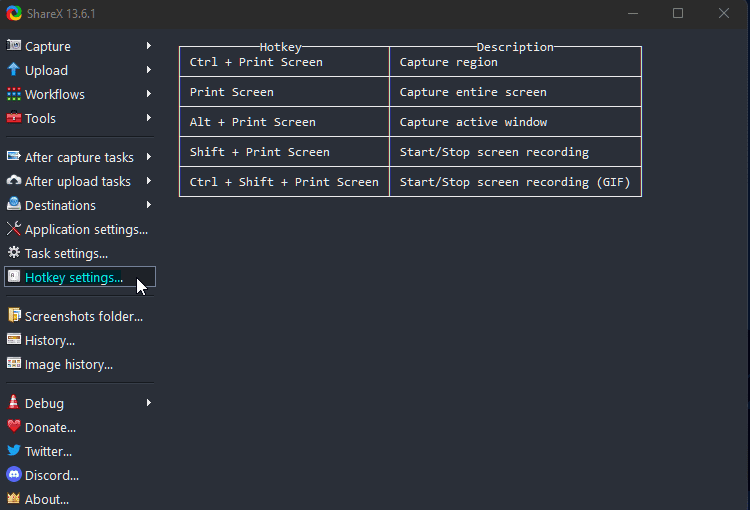Open Application settings
Image resolution: width=750 pixels, height=510 pixels.
click(79, 229)
